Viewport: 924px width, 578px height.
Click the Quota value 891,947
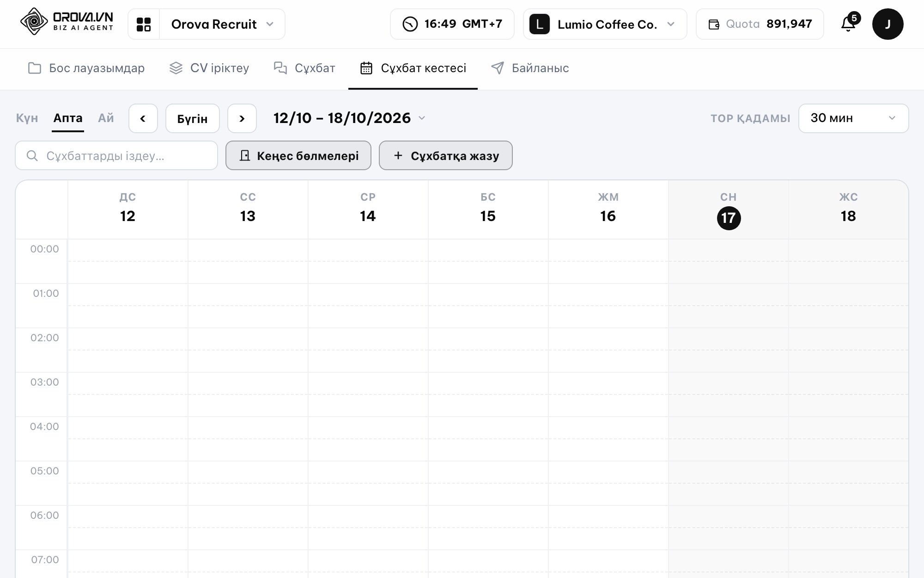789,24
